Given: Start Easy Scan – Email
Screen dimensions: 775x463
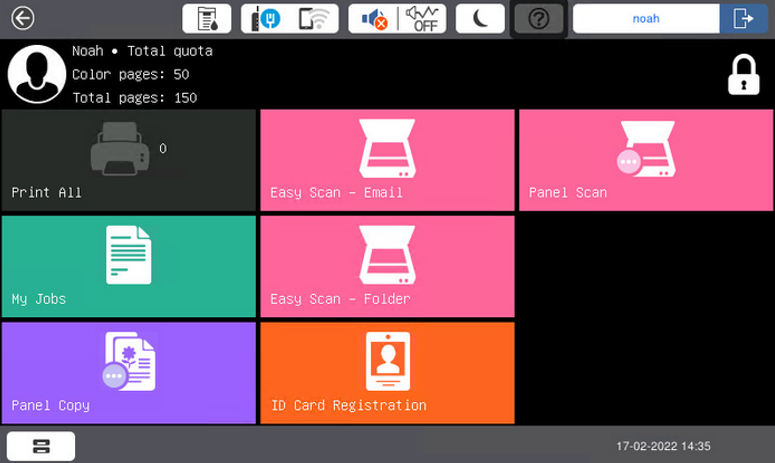Looking at the screenshot, I should [388, 160].
